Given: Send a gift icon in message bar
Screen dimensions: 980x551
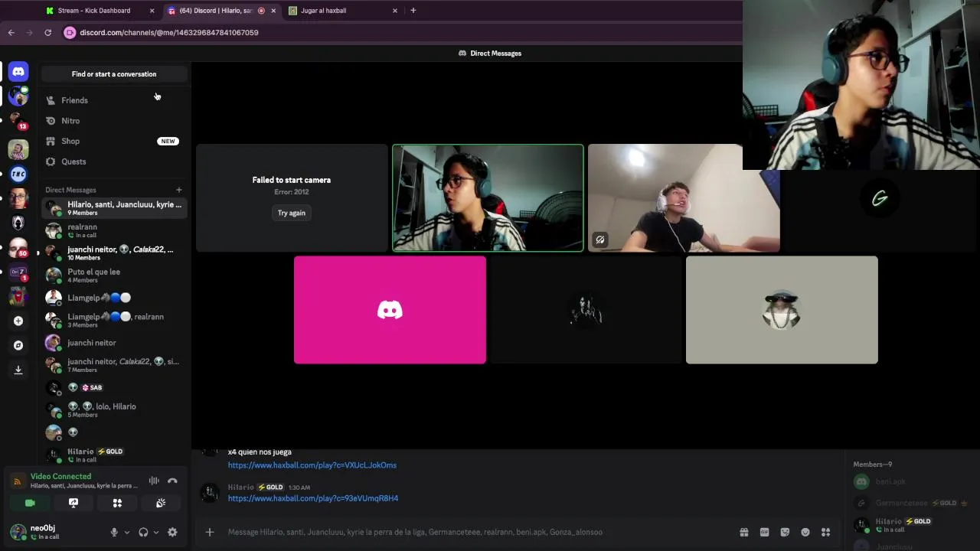Looking at the screenshot, I should 743,532.
